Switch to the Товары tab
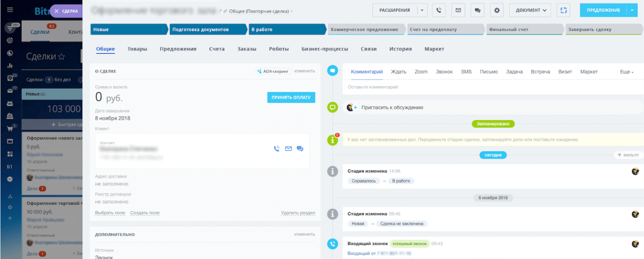This screenshot has height=259, width=644. (137, 49)
